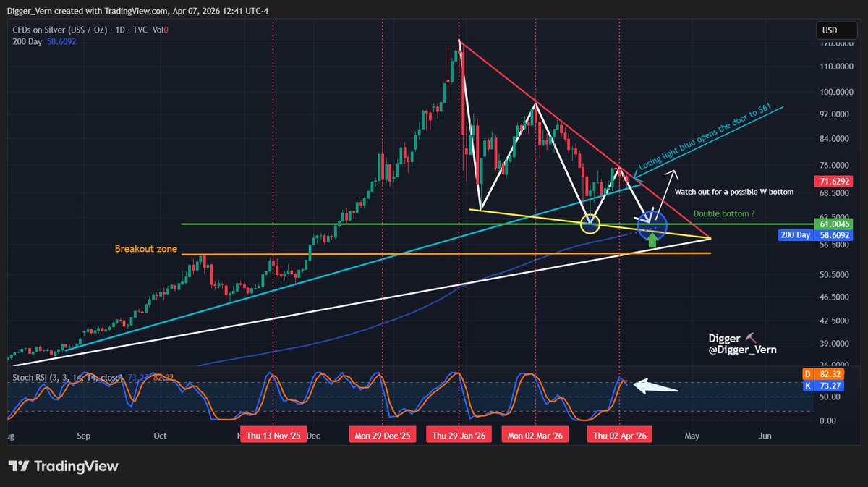Click the '200 Day' blue axis label
The height and width of the screenshot is (487, 868).
(x=794, y=235)
